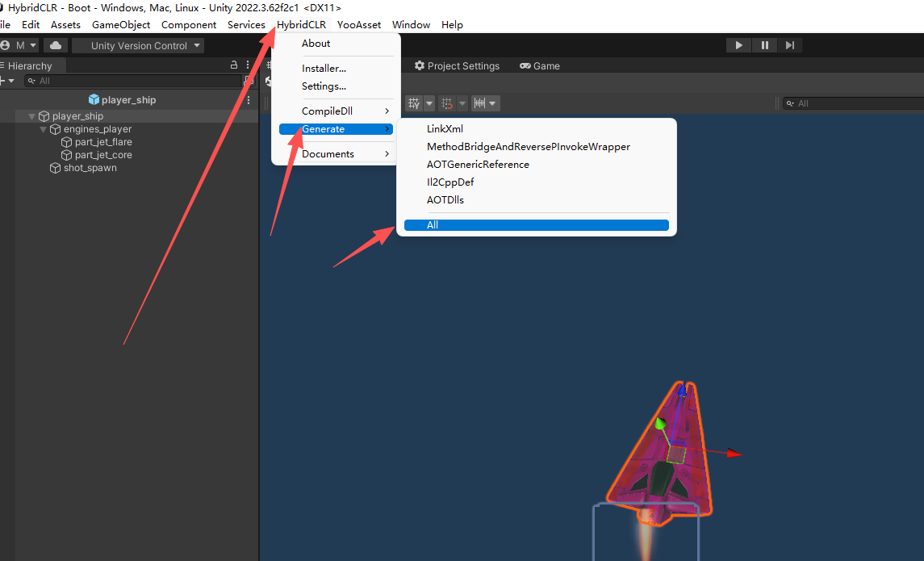Choose All in the Generate submenu
924x561 pixels.
[x=537, y=225]
